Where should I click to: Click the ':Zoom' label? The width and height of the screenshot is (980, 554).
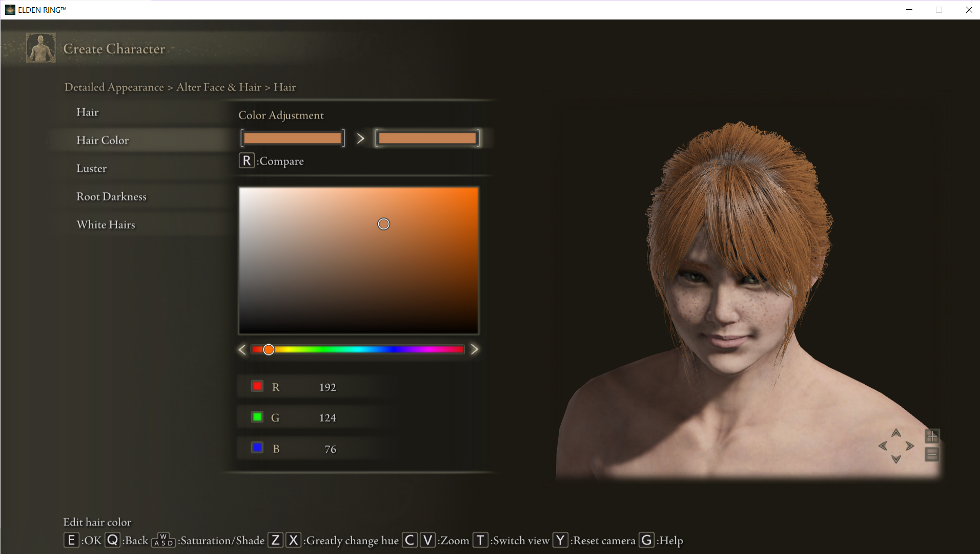(x=453, y=541)
